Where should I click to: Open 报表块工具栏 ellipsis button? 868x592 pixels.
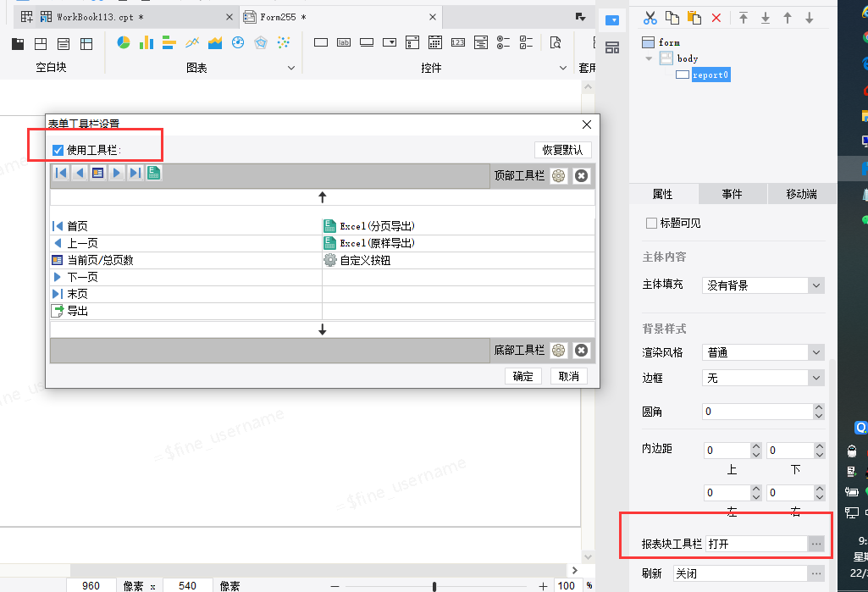tap(816, 544)
